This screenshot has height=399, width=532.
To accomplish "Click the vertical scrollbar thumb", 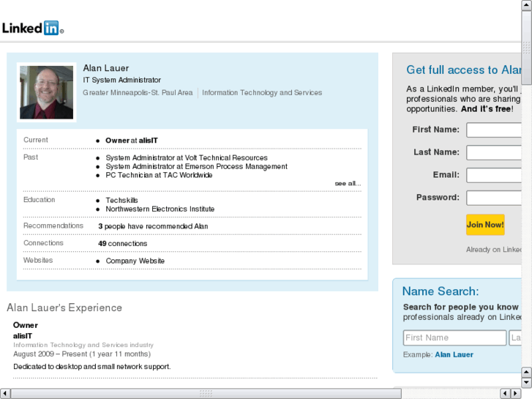I will (x=526, y=48).
